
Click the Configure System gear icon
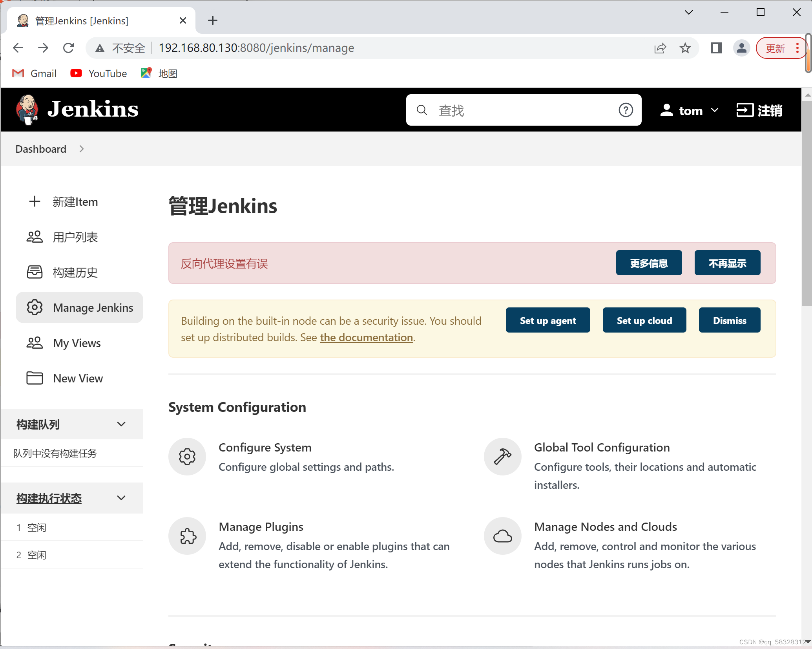[187, 457]
